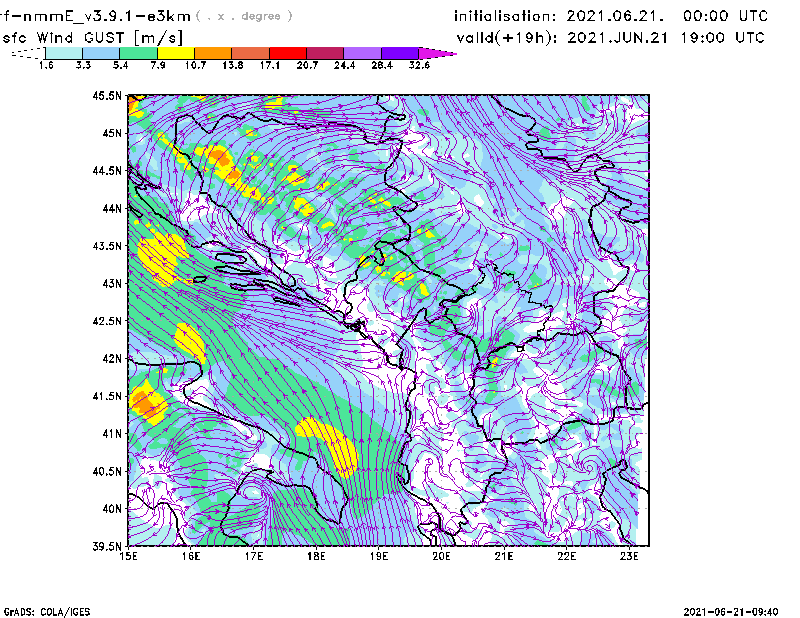
Task: Click the '45.5N' latitude label
Action: (x=107, y=95)
